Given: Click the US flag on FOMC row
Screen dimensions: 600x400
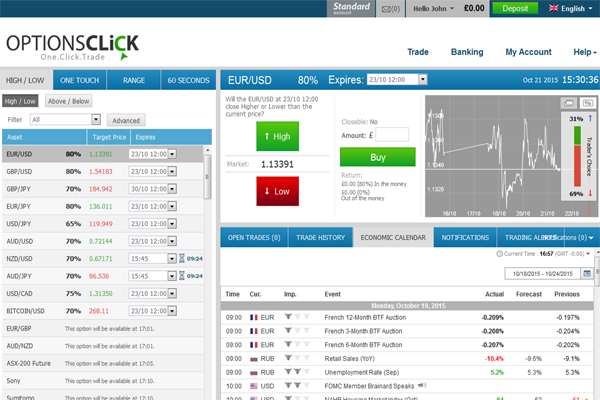Looking at the screenshot, I should [x=253, y=386].
